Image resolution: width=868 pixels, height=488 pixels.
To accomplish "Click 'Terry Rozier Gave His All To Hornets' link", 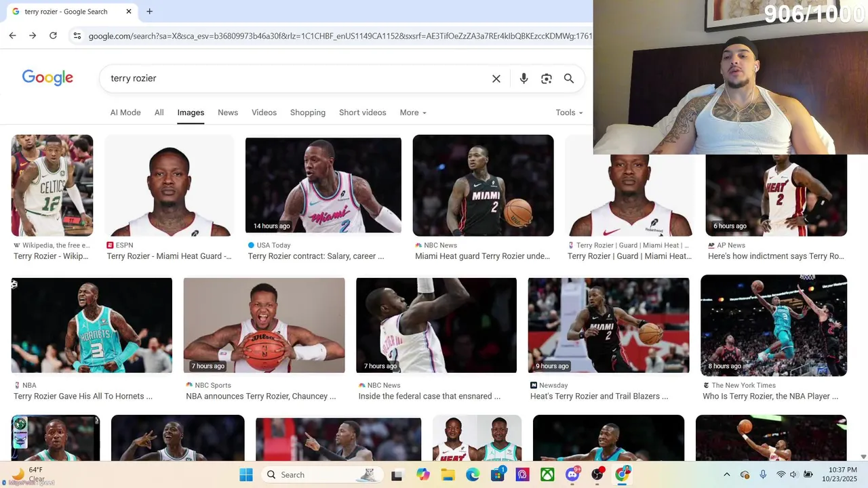I will click(83, 396).
